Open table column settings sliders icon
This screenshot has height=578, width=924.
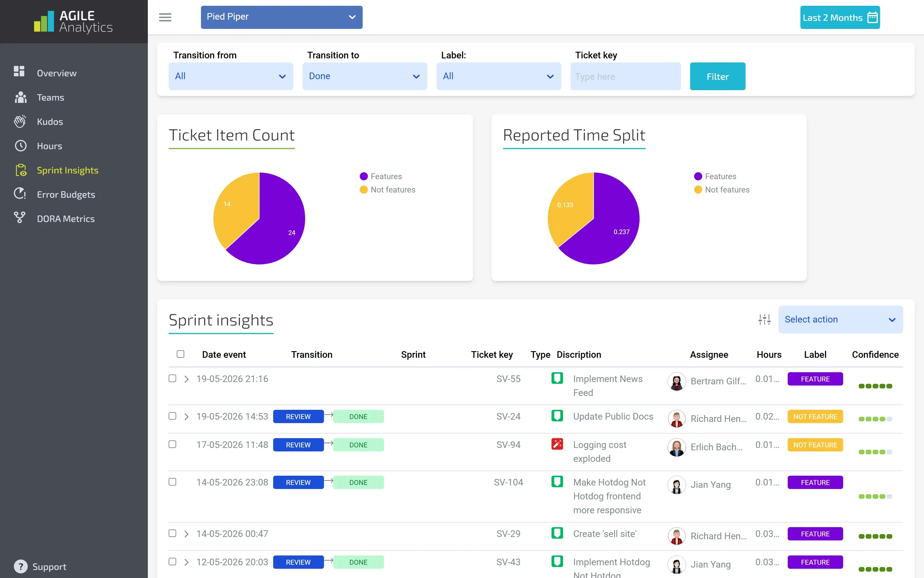[764, 319]
